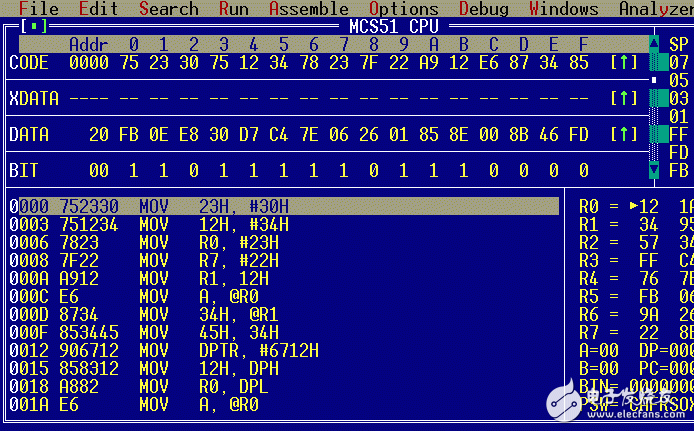Click the scrollbar down arrow near BIT row
The height and width of the screenshot is (431, 694).
654,171
